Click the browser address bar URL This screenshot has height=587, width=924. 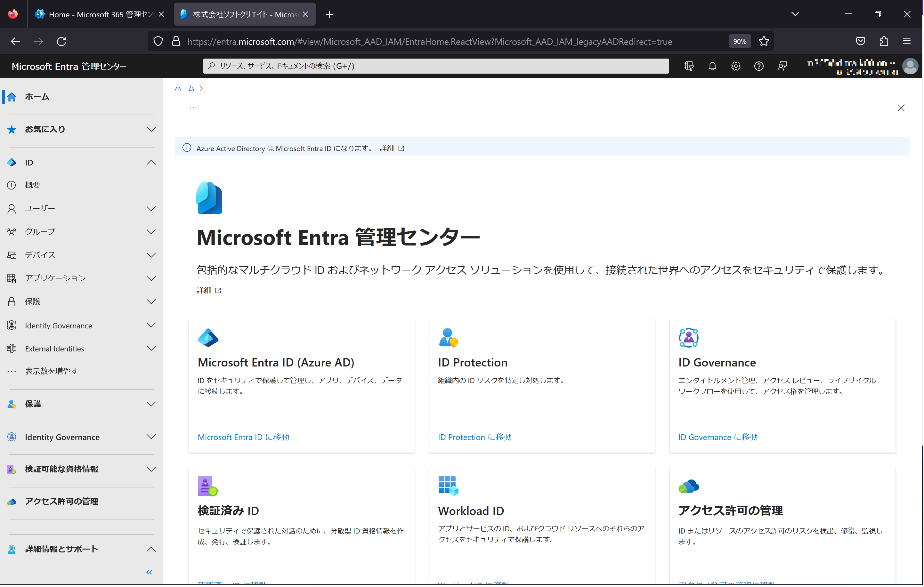pyautogui.click(x=430, y=41)
